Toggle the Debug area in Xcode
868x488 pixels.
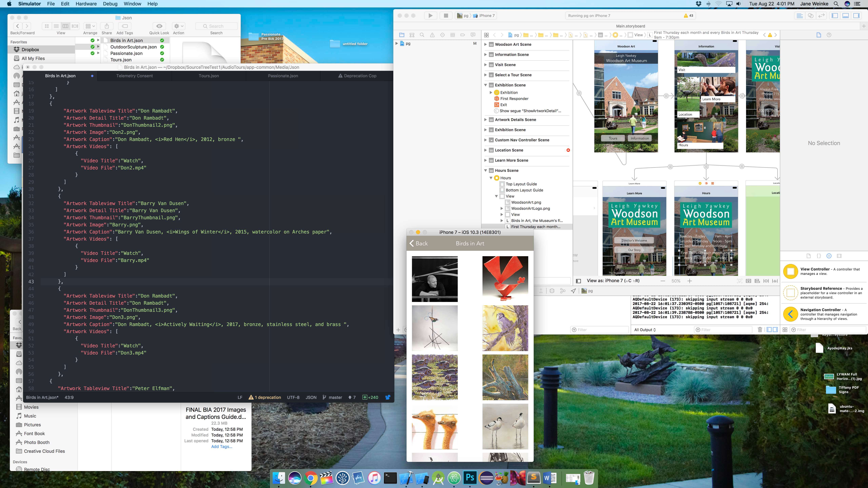pyautogui.click(x=845, y=15)
